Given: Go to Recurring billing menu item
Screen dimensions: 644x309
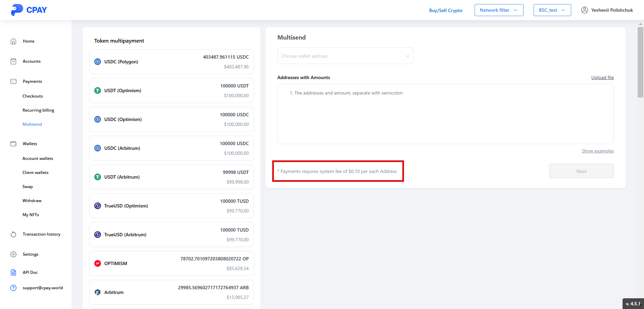Looking at the screenshot, I should [38, 110].
